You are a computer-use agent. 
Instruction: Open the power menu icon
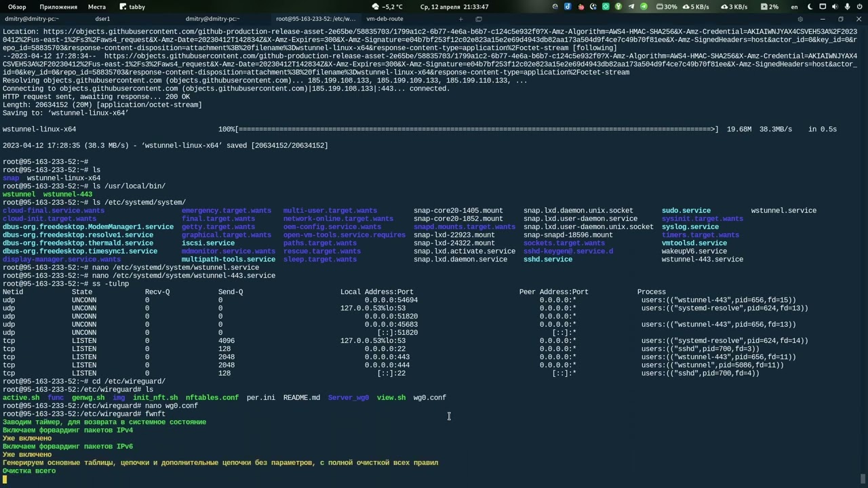859,7
